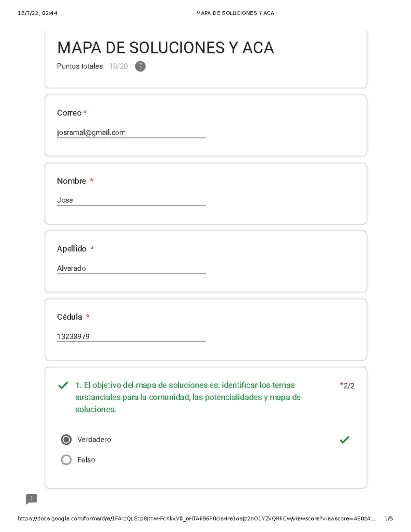Click the 18/7/22 date stamp in header
411x532 pixels.
(x=37, y=13)
